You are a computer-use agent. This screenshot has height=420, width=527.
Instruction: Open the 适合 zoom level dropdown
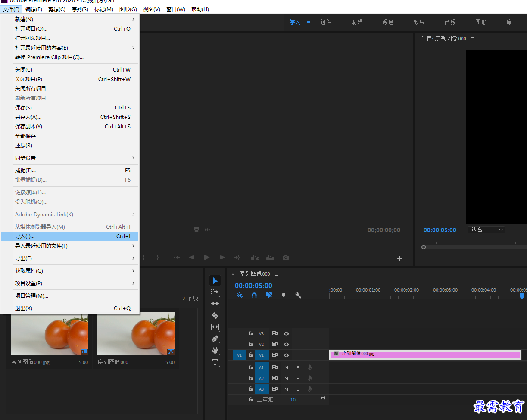click(x=486, y=230)
